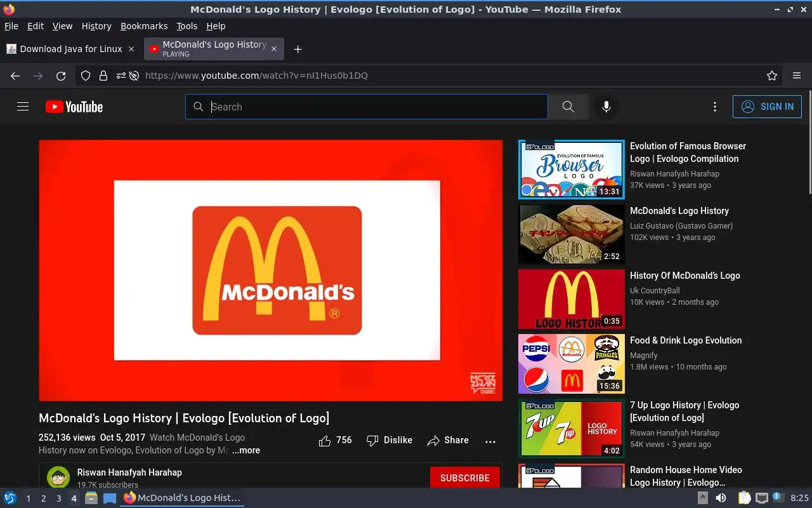Screen dimensions: 812x508
Task: Click the autoplay blocked icon
Action: [134, 76]
